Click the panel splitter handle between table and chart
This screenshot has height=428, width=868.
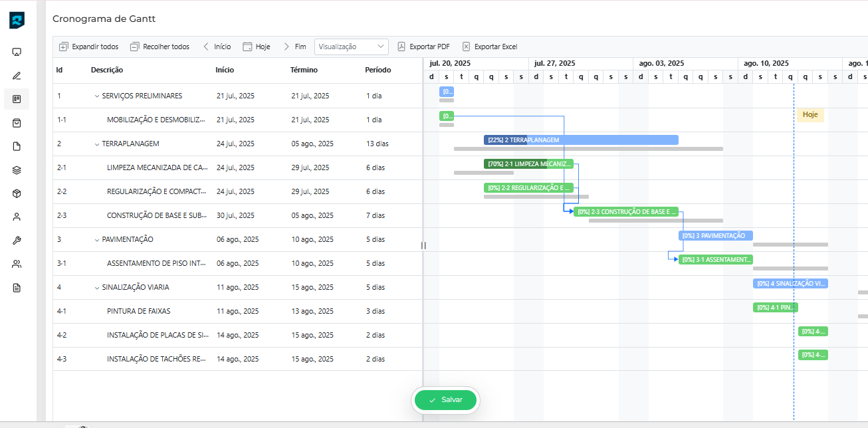423,245
